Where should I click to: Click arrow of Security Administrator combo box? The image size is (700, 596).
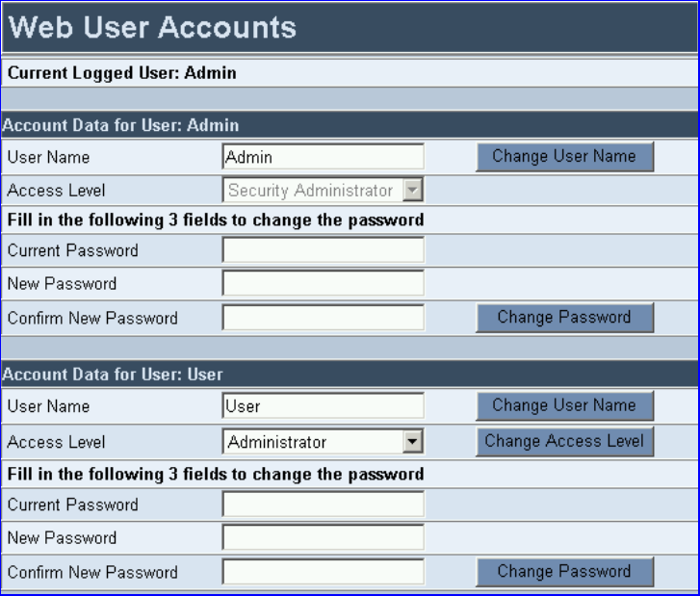click(412, 191)
